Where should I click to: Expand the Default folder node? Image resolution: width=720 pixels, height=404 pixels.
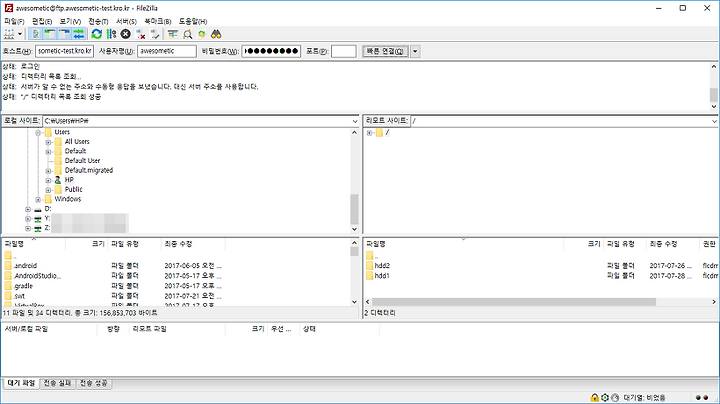pyautogui.click(x=48, y=152)
